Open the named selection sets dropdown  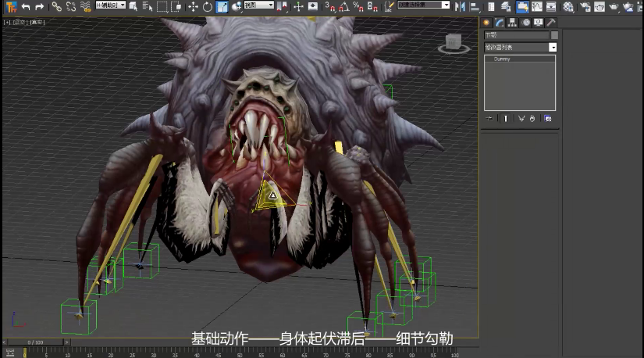[424, 5]
